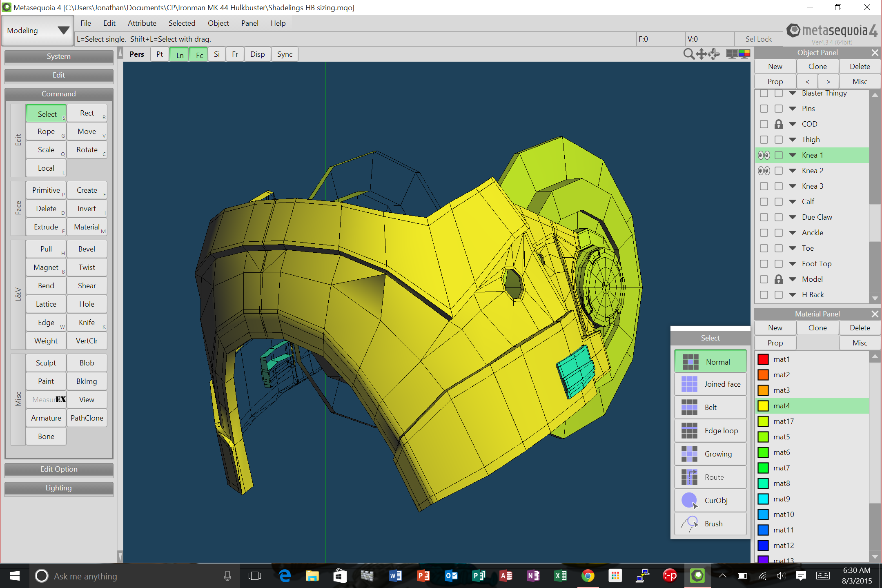Click the Object Panel scroll down arrow

875,298
